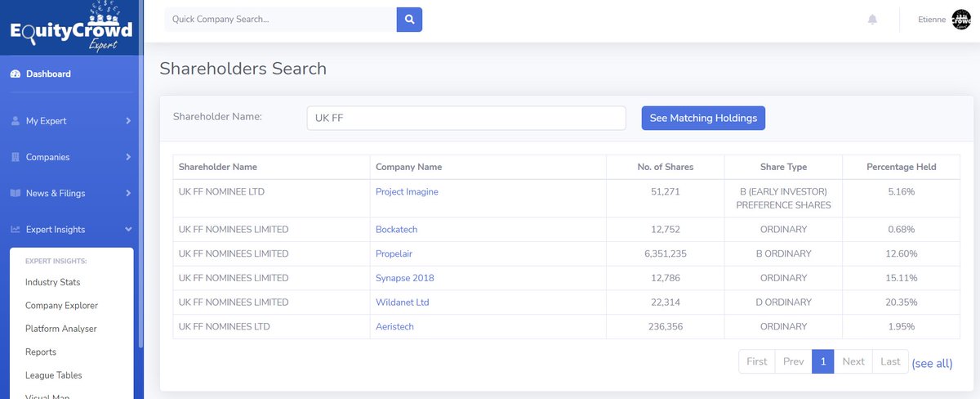Open Propelair company link
980x399 pixels.
394,253
